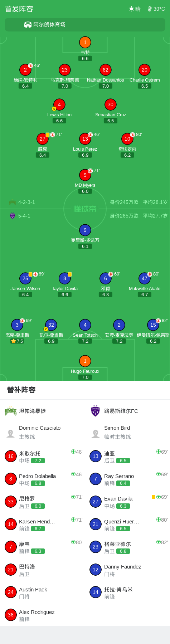Image resolution: width=170 pixels, height=644 pixels.
Task: Tap the stadium icon beside 阿尔朗体育场
Action: click(28, 25)
